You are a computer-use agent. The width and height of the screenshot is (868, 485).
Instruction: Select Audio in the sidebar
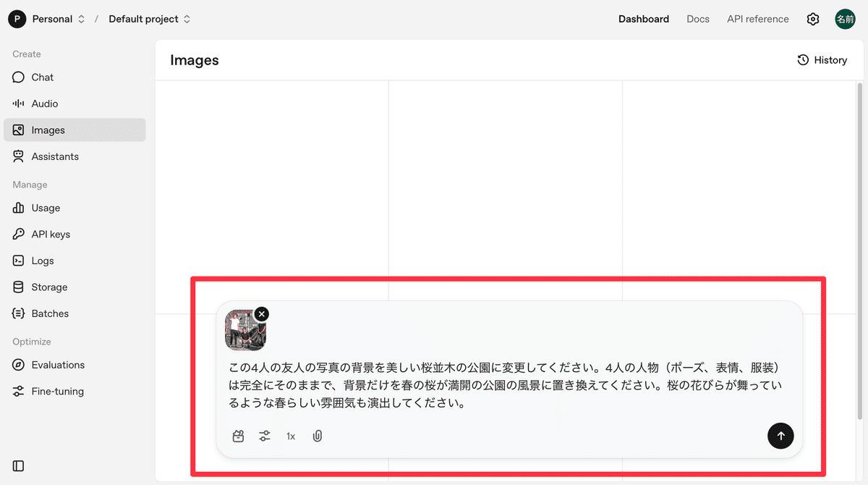pos(45,104)
